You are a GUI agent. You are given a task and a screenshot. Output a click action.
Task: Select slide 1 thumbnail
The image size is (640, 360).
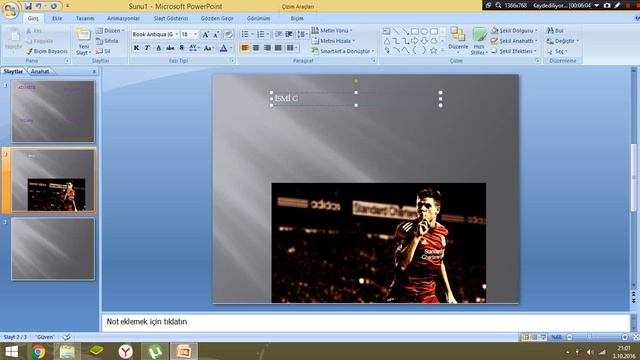coord(53,111)
